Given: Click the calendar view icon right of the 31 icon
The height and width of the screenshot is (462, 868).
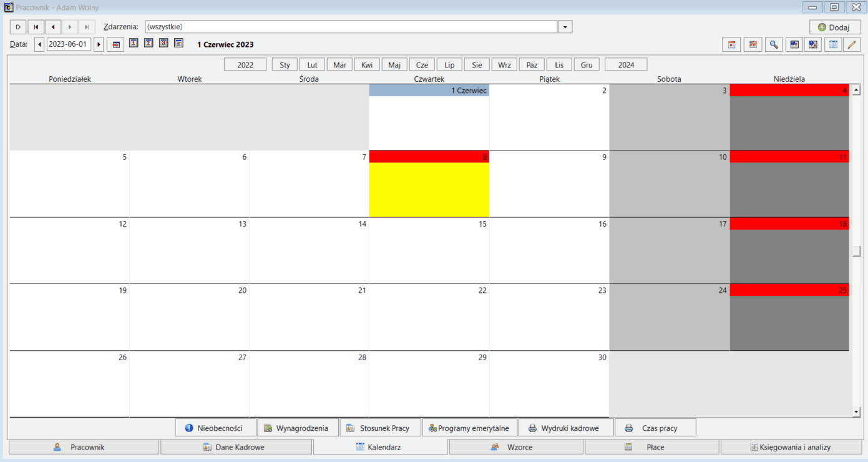Looking at the screenshot, I should click(x=178, y=43).
